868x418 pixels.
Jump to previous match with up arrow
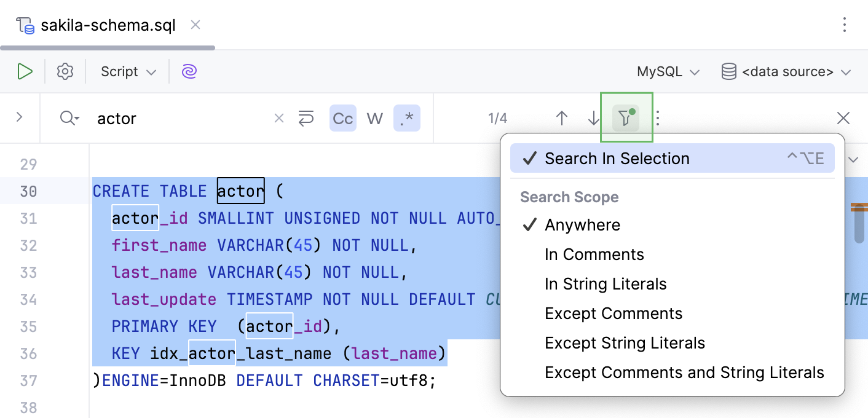(x=561, y=118)
